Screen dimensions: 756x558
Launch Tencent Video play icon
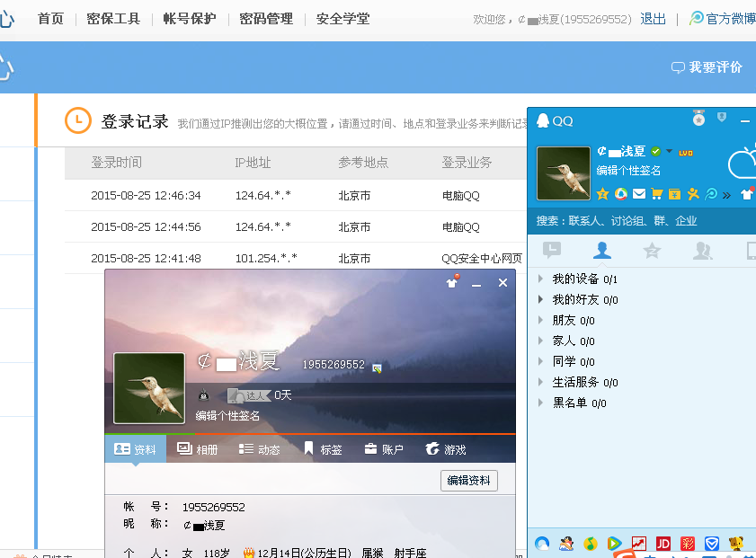click(615, 544)
